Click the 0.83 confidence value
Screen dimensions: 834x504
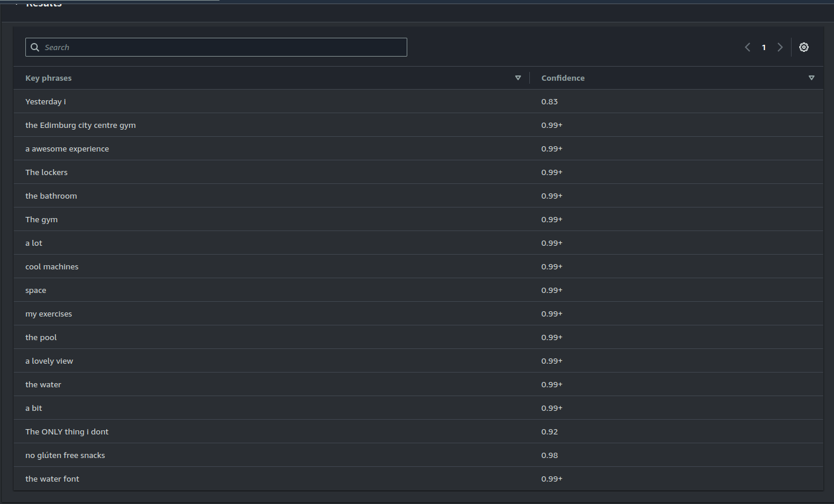pyautogui.click(x=549, y=101)
